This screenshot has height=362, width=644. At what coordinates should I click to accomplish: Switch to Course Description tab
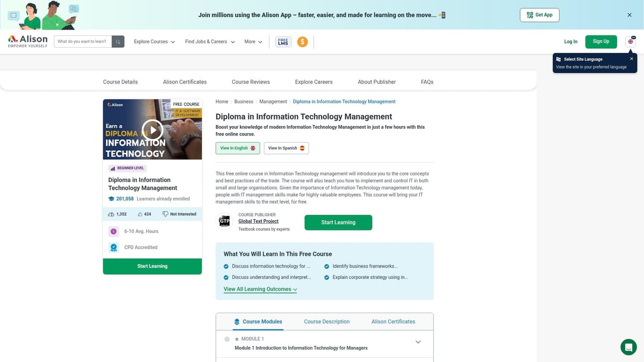(327, 322)
